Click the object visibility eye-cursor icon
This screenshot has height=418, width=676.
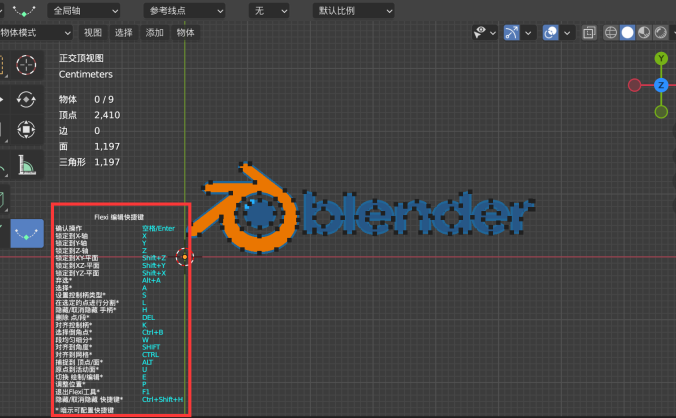pyautogui.click(x=479, y=33)
